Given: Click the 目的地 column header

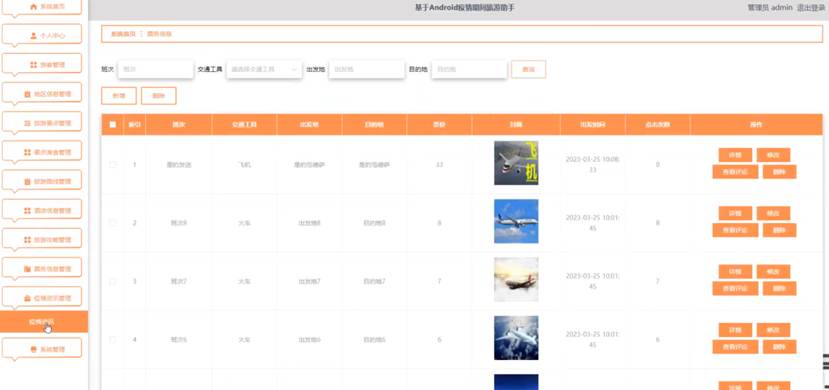Looking at the screenshot, I should 374,125.
